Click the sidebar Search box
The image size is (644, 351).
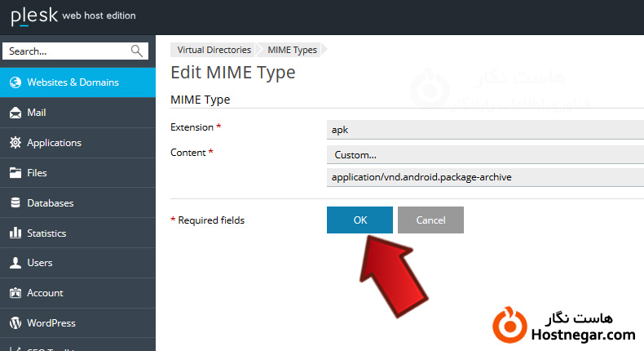pos(67,51)
